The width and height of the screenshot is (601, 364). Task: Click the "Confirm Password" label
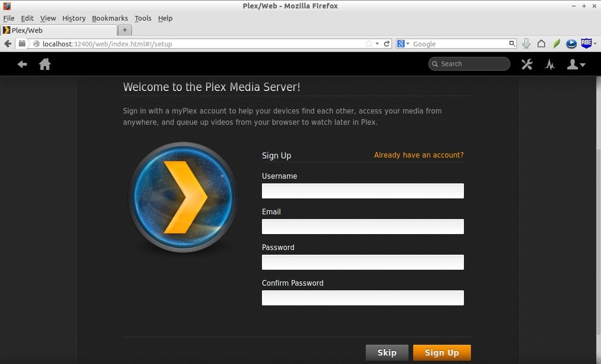click(x=293, y=283)
